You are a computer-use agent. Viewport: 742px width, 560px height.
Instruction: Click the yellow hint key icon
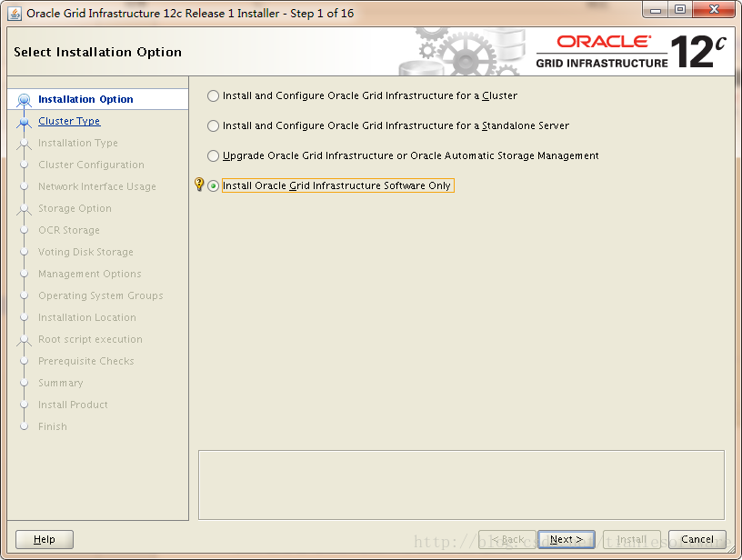199,184
